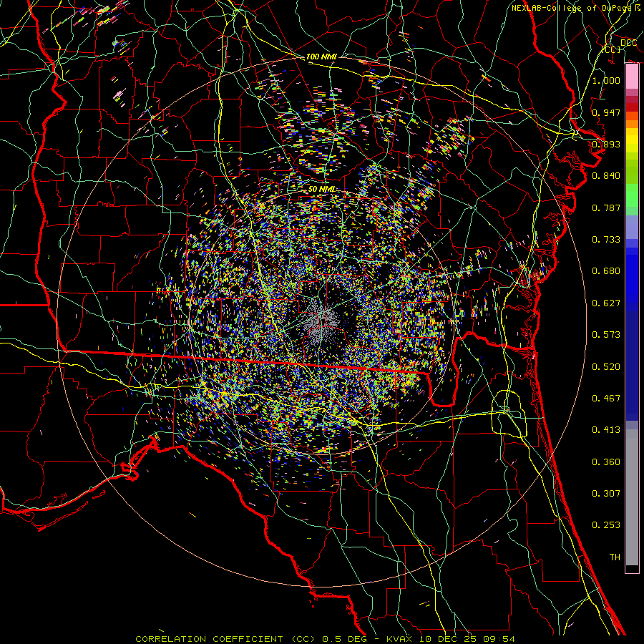Click the 0.573 scale value

[606, 335]
